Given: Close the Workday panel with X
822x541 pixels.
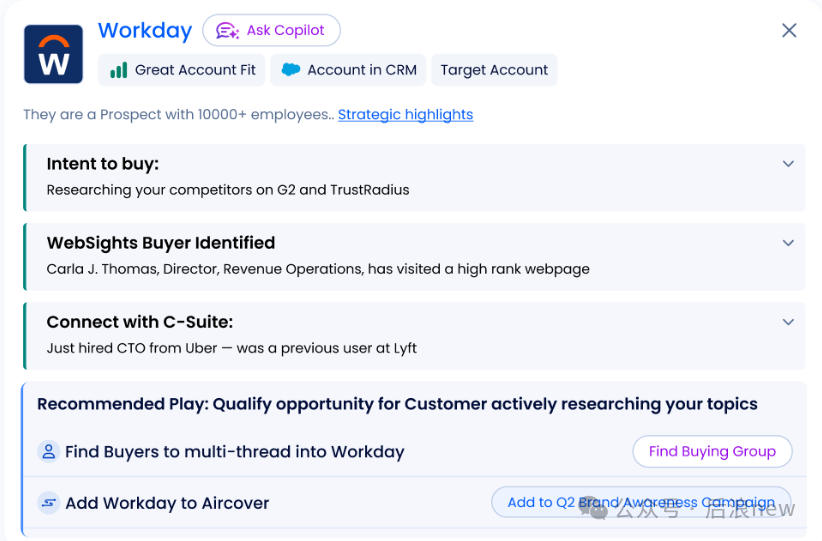Looking at the screenshot, I should [789, 30].
